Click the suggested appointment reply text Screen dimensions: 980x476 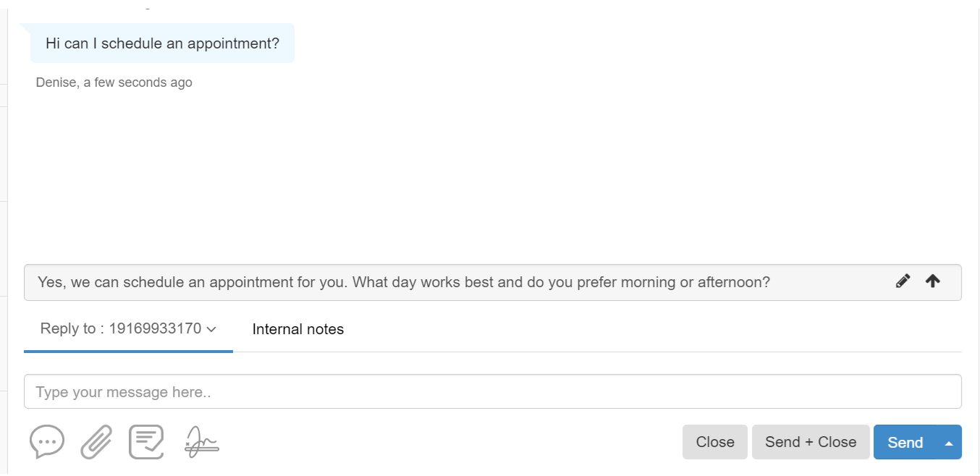[x=403, y=282]
